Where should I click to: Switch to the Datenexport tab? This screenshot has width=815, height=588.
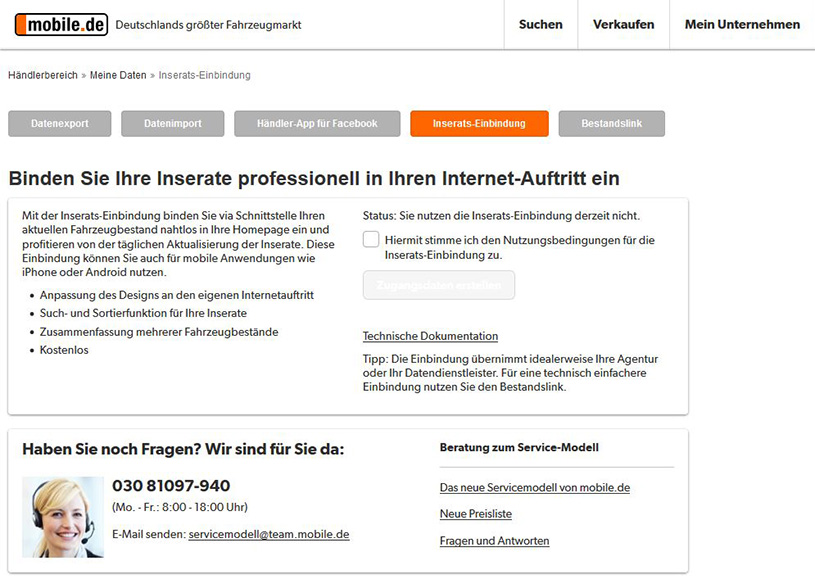point(60,124)
